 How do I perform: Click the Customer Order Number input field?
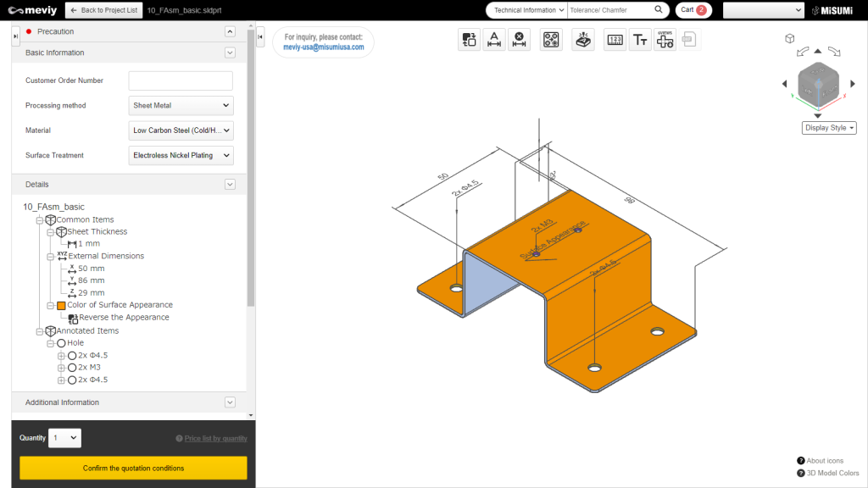pos(181,80)
